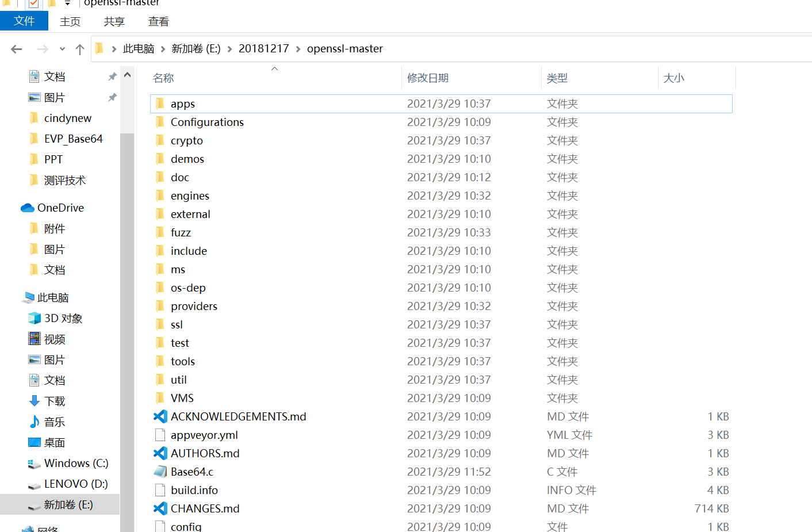This screenshot has height=532, width=812.
Task: Click 20181217 in the address breadcrumb
Action: [x=264, y=48]
